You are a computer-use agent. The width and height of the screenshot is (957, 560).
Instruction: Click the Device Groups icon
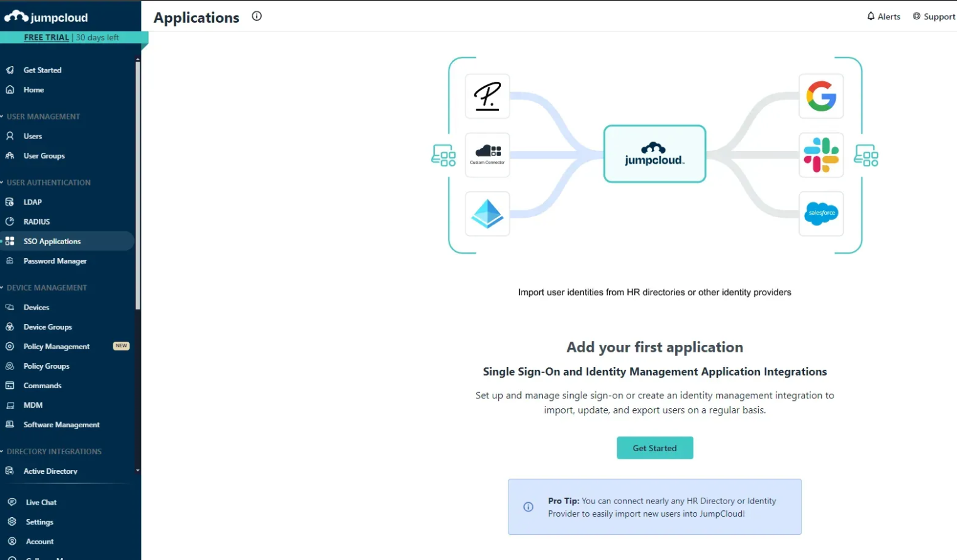[x=10, y=327]
